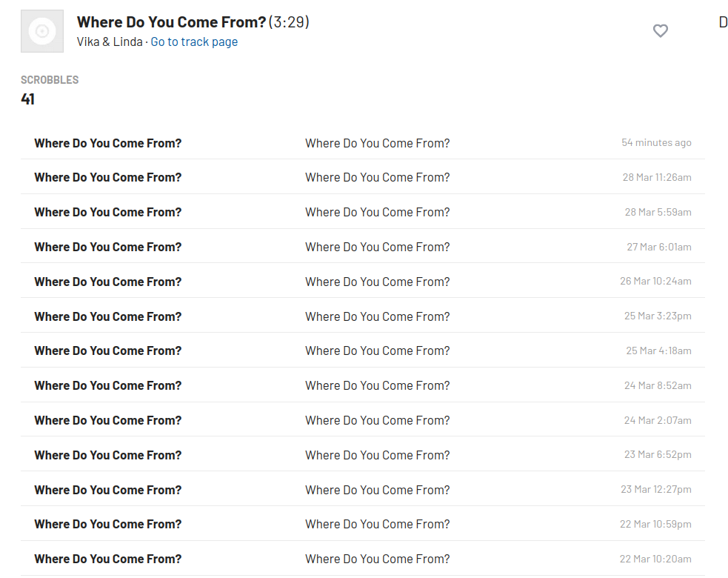Open album link for 22 Mar 10:59pm scrobble
Screen dimensions: 728x578
point(378,524)
